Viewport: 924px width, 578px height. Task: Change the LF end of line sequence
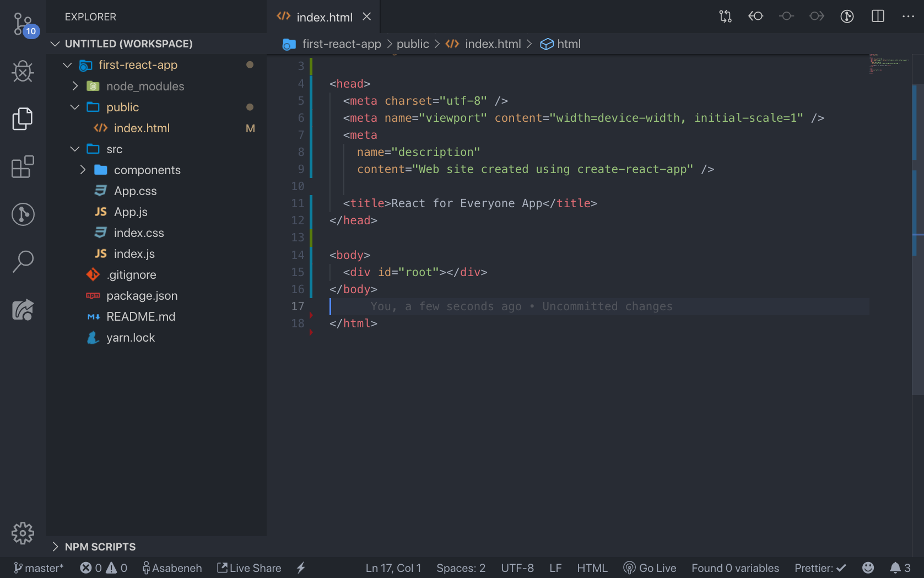555,568
